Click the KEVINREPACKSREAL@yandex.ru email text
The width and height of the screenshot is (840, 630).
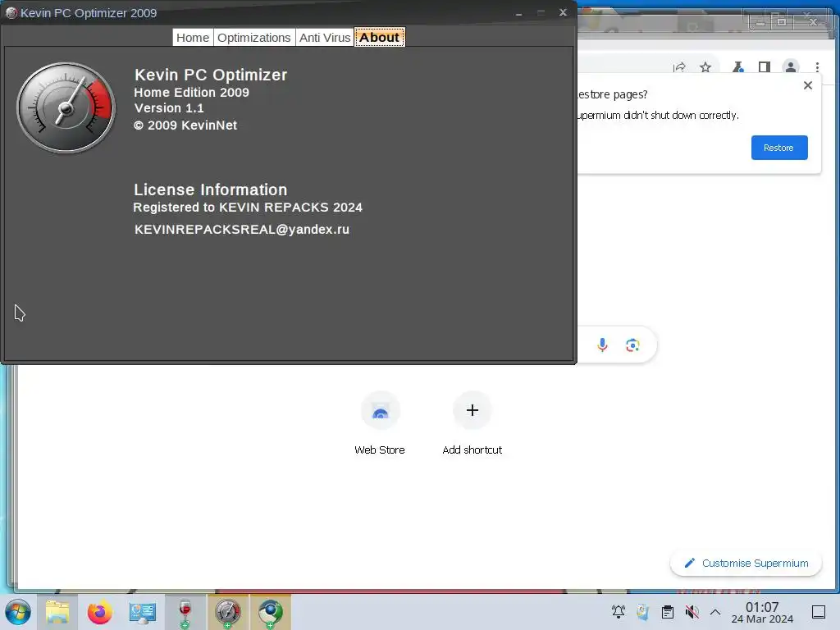pos(242,230)
